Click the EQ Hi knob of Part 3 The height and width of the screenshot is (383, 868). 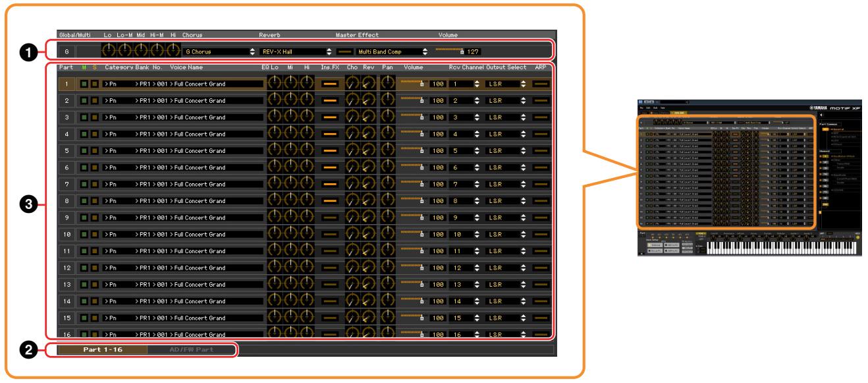coord(306,117)
